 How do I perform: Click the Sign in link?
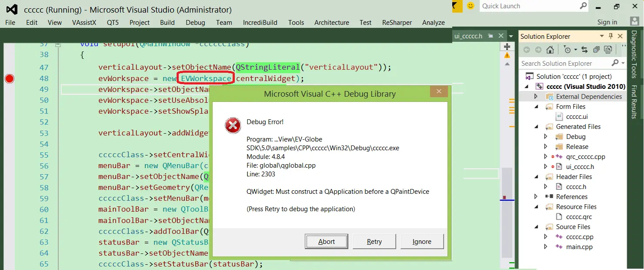pyautogui.click(x=607, y=22)
